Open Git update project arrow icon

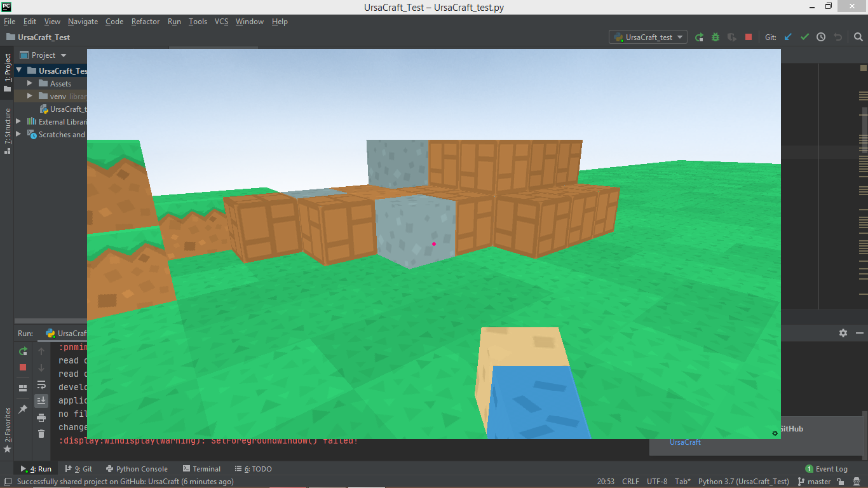[x=787, y=37]
